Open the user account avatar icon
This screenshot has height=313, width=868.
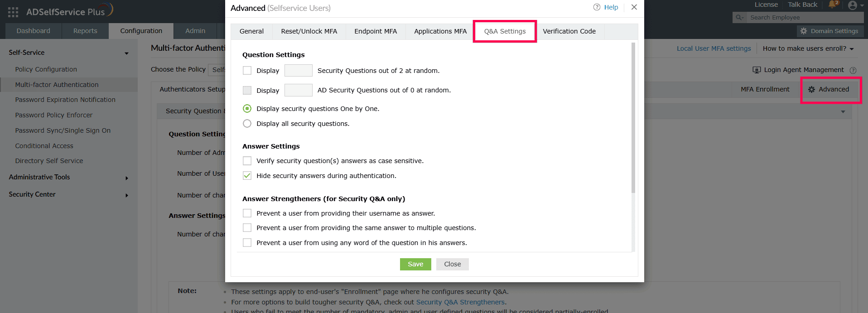[x=853, y=5]
